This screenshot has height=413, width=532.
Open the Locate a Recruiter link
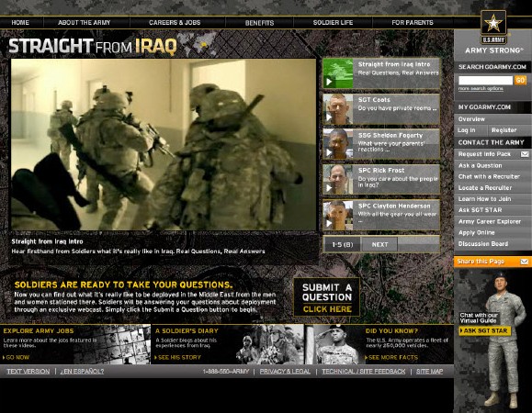click(484, 188)
